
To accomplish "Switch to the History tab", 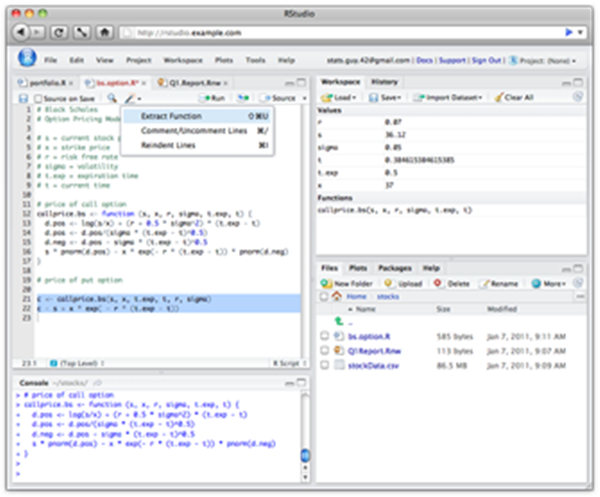I will click(385, 82).
